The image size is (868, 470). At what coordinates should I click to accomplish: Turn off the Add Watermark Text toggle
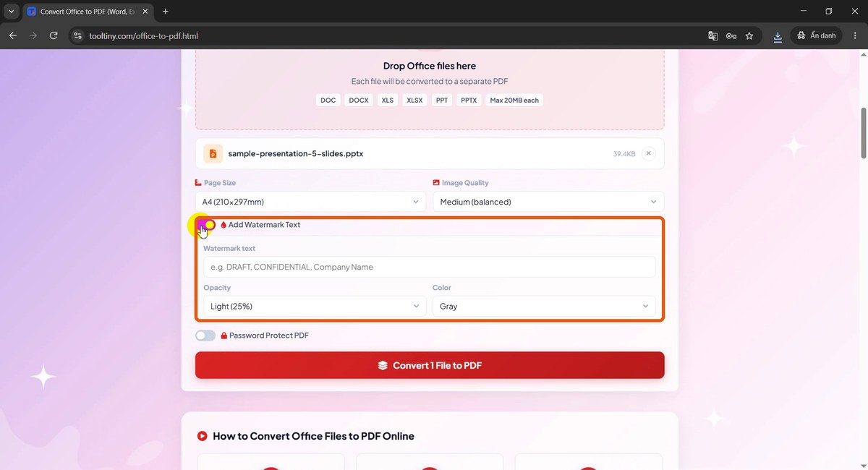[205, 225]
